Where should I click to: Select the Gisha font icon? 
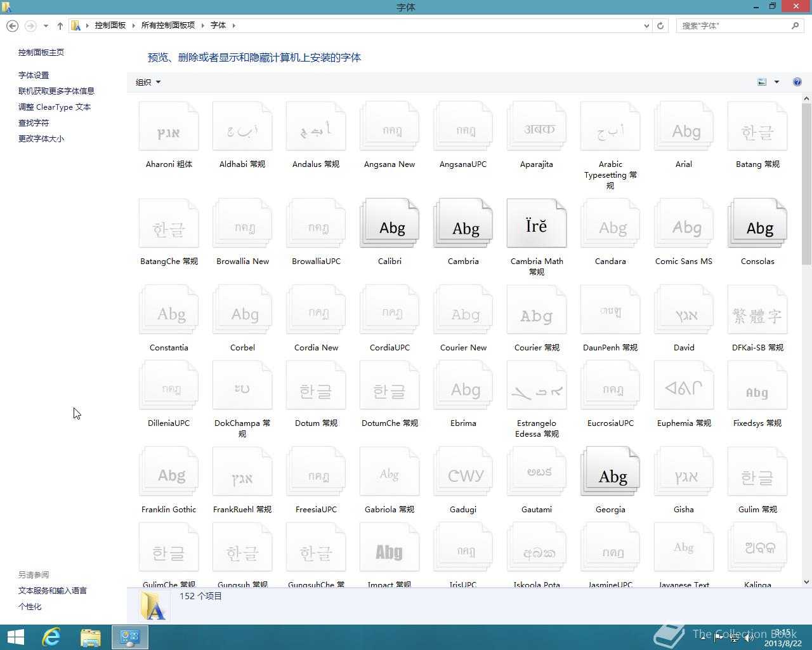click(x=684, y=472)
